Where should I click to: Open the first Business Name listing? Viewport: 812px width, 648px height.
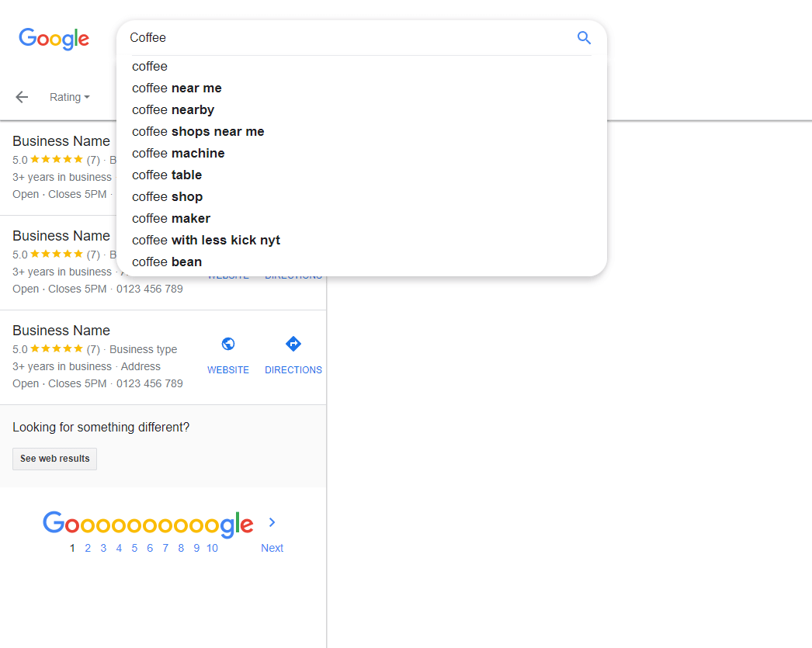click(x=61, y=140)
